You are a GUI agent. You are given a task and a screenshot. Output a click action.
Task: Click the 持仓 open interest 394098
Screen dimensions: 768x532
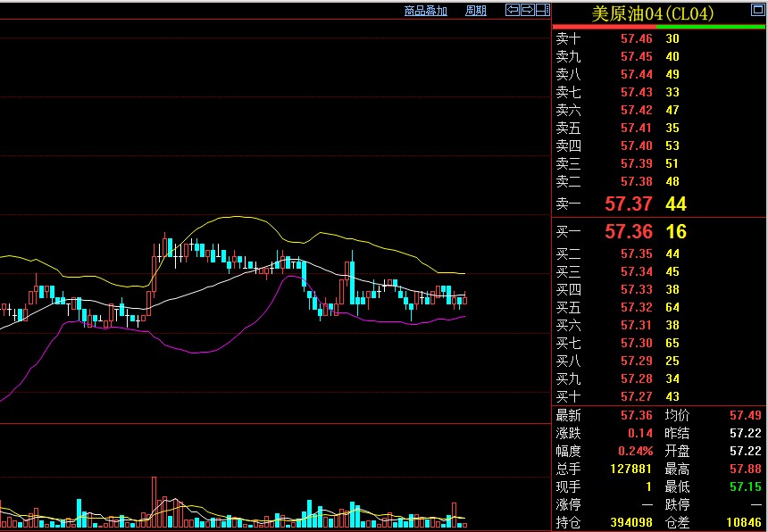[630, 523]
